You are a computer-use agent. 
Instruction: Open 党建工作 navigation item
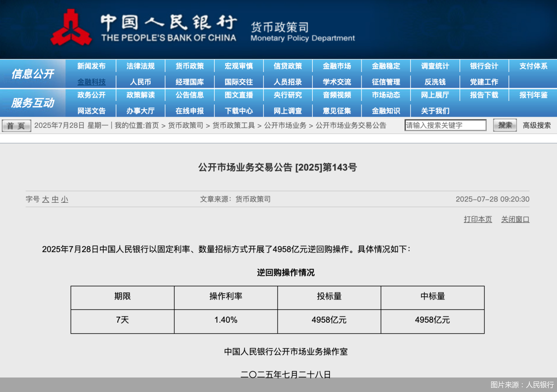pos(484,82)
